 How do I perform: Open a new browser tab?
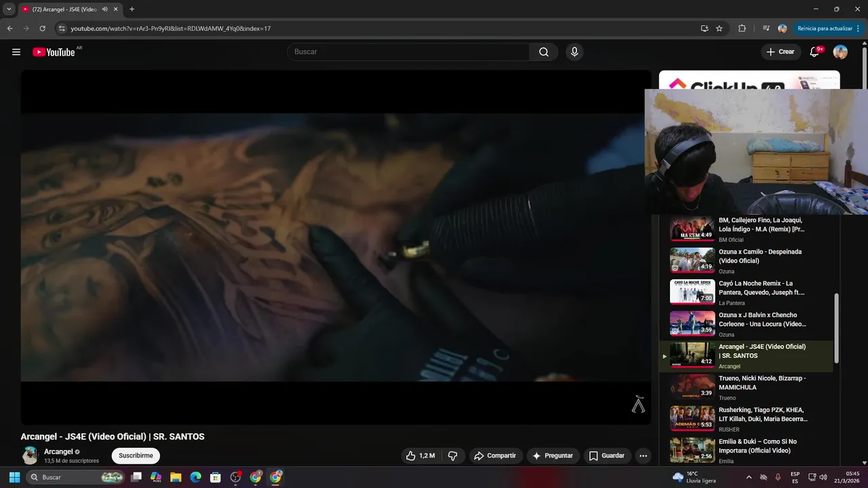[132, 9]
